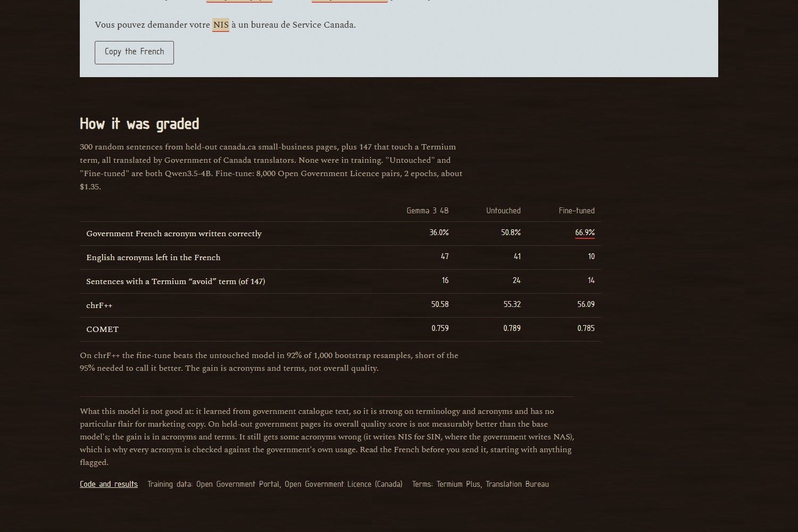Image resolution: width=798 pixels, height=532 pixels.
Task: Click the value 24 in Termium avoid row
Action: click(517, 280)
